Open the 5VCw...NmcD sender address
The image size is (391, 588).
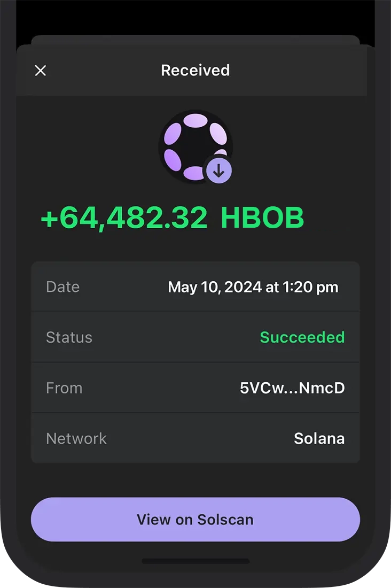(x=292, y=388)
